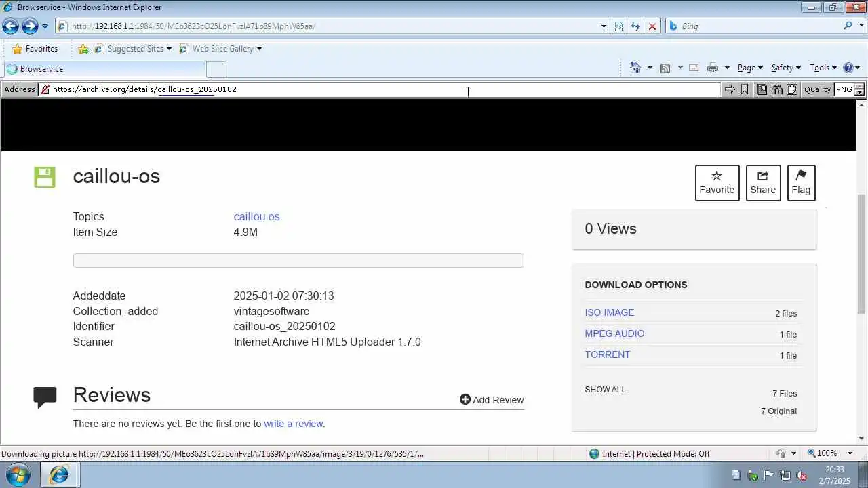Click the Bing search box
Image resolution: width=868 pixels, height=488 pixels.
(x=753, y=26)
